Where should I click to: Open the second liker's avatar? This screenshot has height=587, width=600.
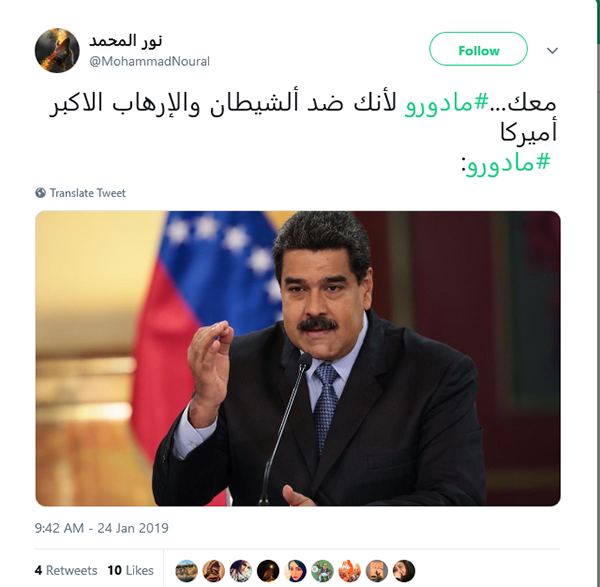click(x=214, y=571)
